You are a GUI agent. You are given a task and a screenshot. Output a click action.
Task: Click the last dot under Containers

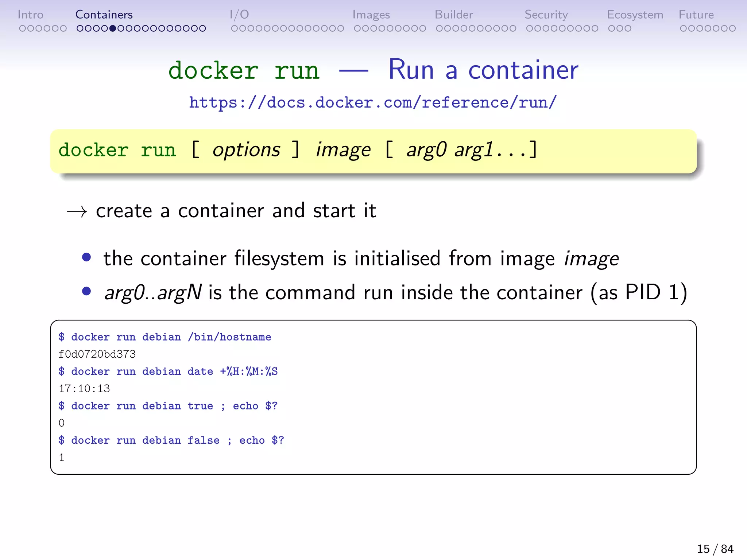pos(203,28)
